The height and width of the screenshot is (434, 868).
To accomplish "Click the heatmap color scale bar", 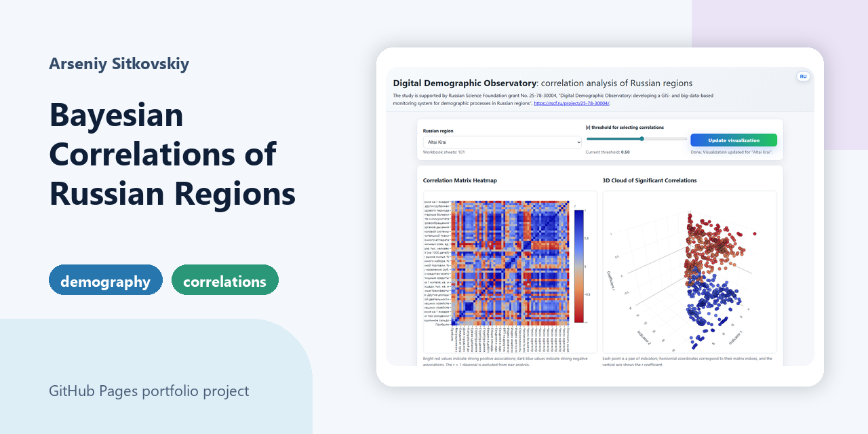I will point(578,266).
